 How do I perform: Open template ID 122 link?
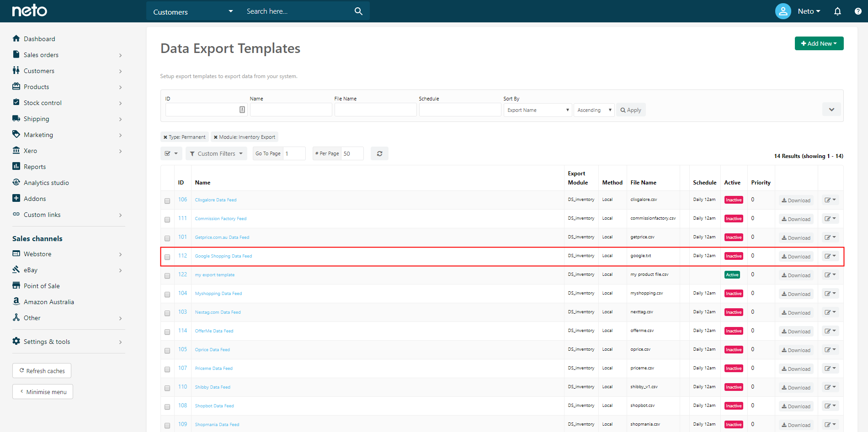182,274
